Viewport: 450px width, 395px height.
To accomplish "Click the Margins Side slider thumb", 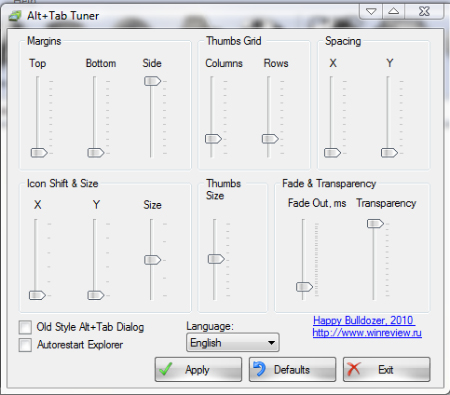I will pyautogui.click(x=152, y=81).
